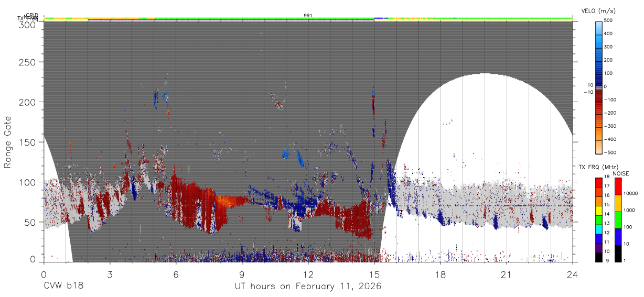Click the 'UT hours on February 11, 2026' axis title

[x=308, y=287]
